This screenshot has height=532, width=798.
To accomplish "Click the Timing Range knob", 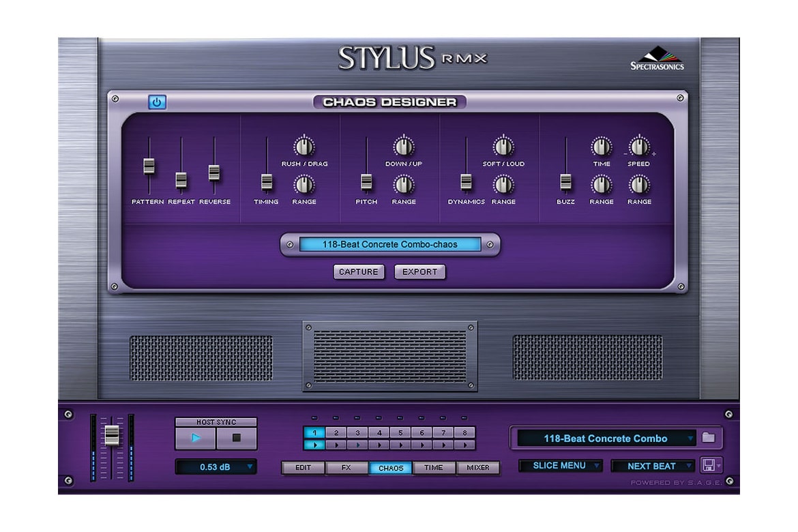I will pyautogui.click(x=304, y=185).
